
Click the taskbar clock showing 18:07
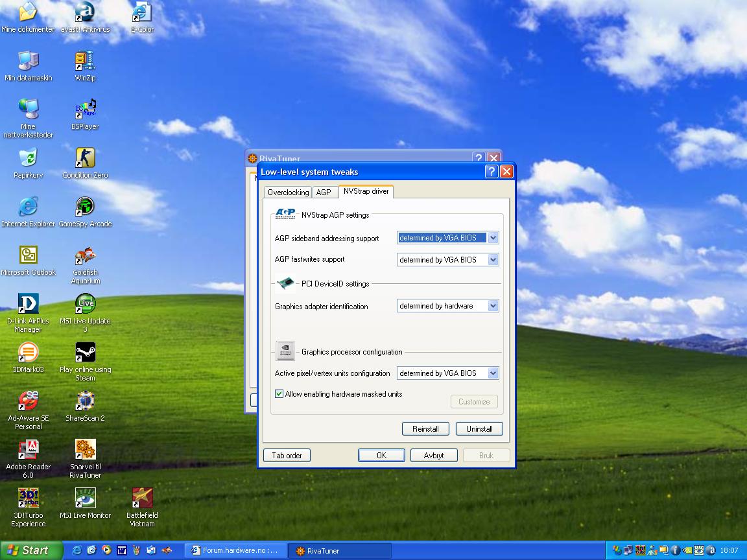tap(729, 550)
